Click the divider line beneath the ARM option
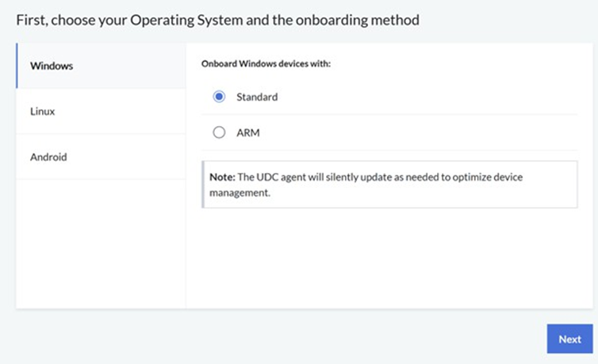 click(389, 150)
